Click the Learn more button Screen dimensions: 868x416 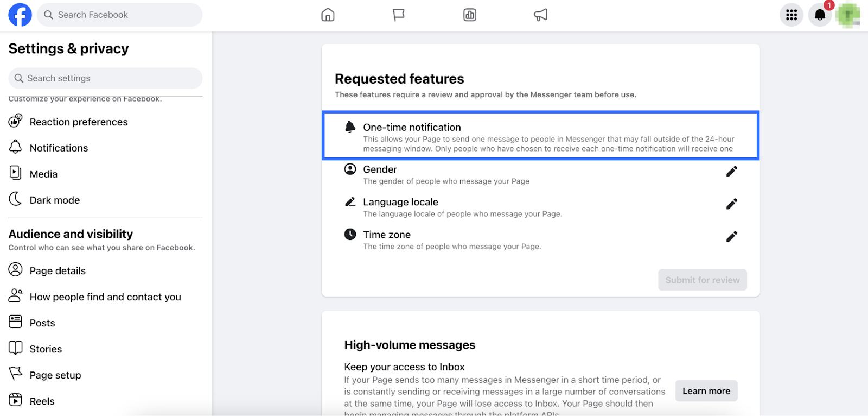[706, 391]
